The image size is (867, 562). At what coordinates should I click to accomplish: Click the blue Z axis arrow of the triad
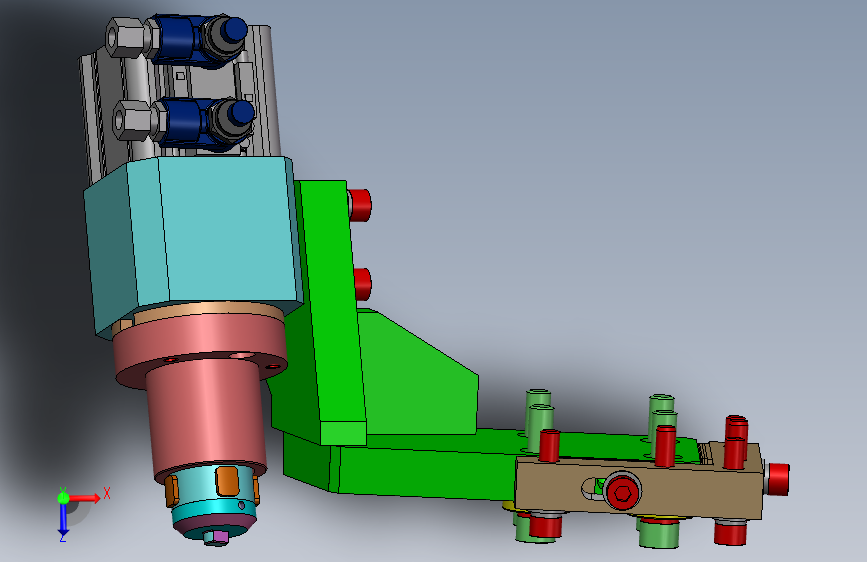click(63, 519)
